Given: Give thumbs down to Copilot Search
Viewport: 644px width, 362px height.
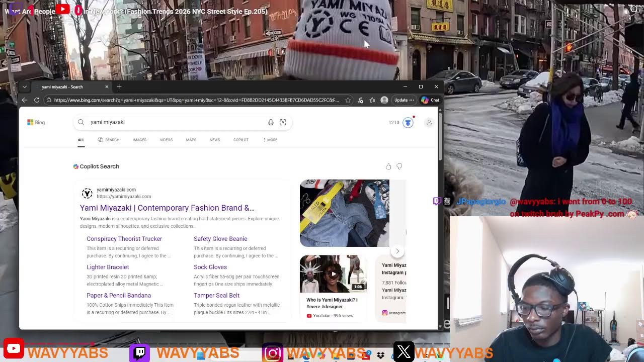Looking at the screenshot, I should point(399,166).
